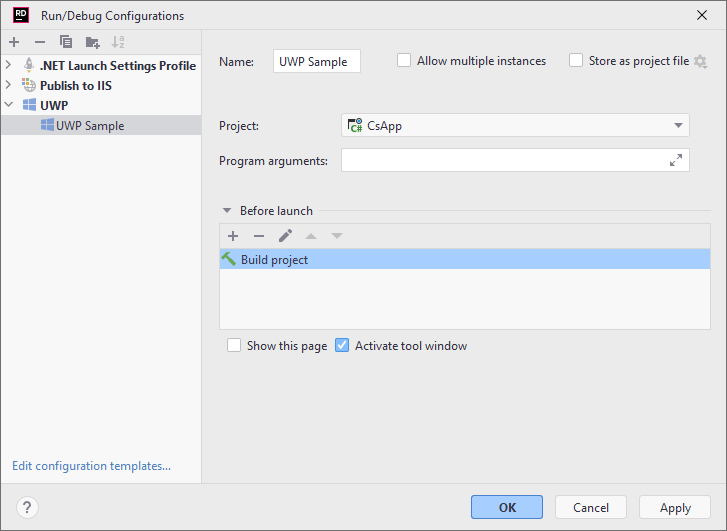This screenshot has width=727, height=531.
Task: Sort configurations alphabetically
Action: tap(119, 42)
